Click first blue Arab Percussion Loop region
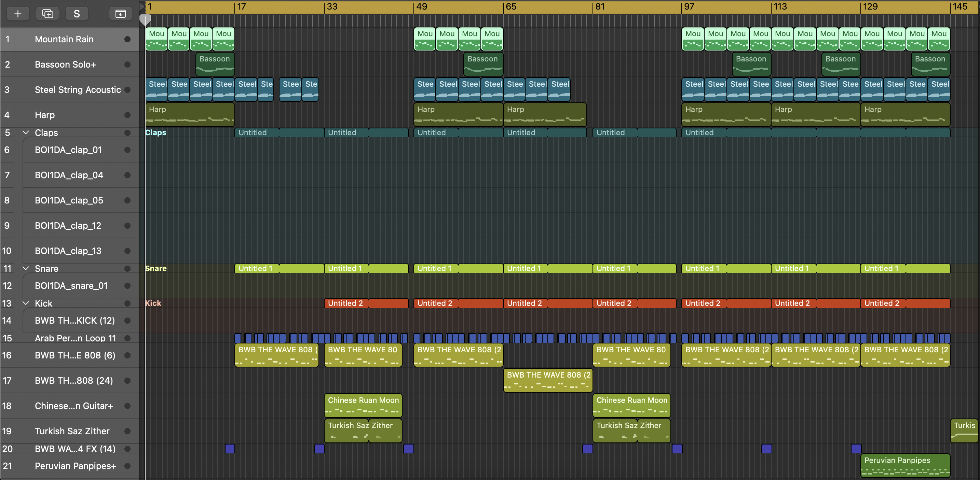Image resolution: width=980 pixels, height=480 pixels. point(238,338)
